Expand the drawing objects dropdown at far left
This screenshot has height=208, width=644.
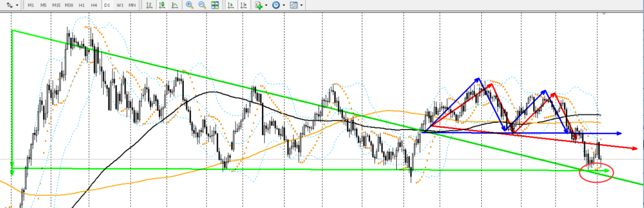(x=17, y=6)
